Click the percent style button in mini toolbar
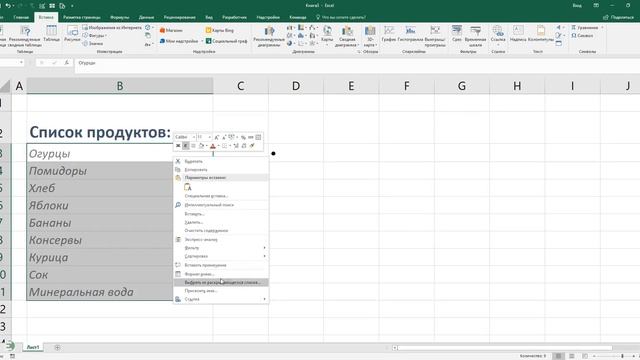 [243, 137]
